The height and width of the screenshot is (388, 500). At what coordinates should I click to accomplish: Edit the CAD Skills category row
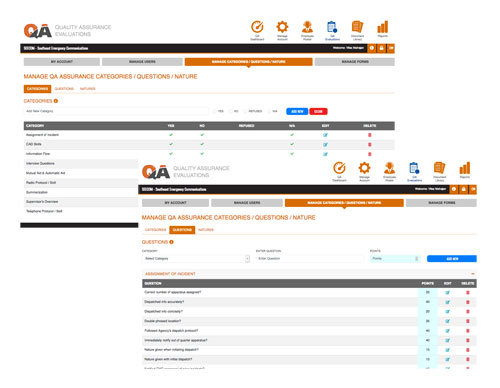coord(325,145)
